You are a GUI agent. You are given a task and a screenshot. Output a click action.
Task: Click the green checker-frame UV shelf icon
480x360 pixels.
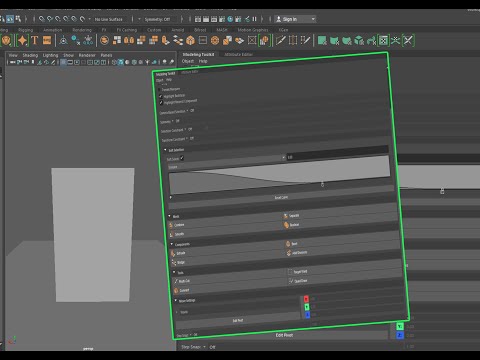383,41
